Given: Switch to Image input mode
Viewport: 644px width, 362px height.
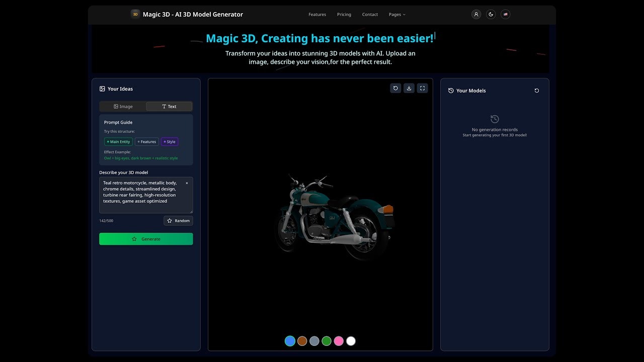Looking at the screenshot, I should coord(122,106).
